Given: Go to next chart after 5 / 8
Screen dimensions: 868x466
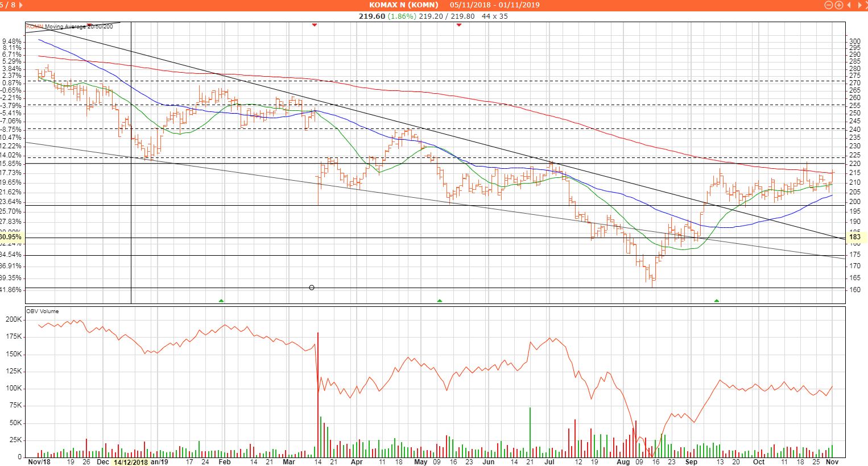Looking at the screenshot, I should [21, 5].
